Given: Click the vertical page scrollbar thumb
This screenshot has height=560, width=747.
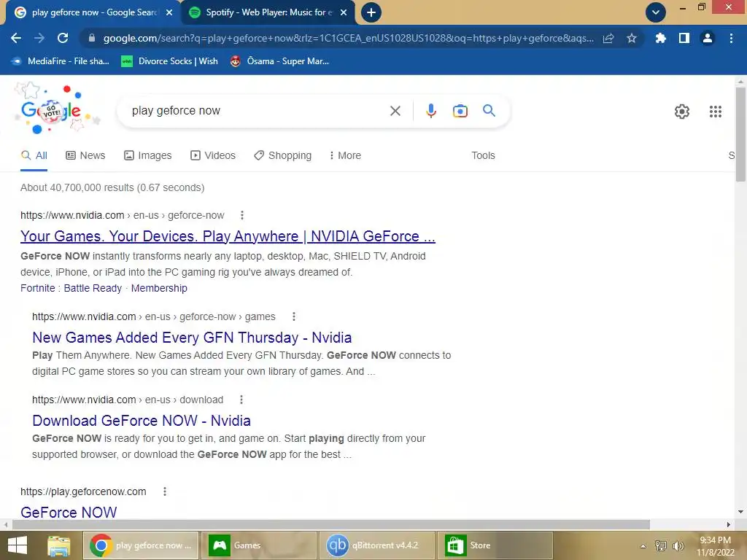Looking at the screenshot, I should tap(740, 134).
